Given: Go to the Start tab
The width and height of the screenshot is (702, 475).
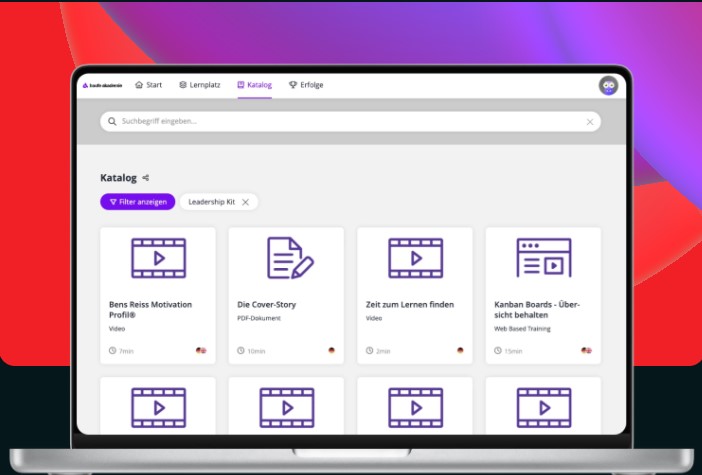Looking at the screenshot, I should pyautogui.click(x=148, y=86).
